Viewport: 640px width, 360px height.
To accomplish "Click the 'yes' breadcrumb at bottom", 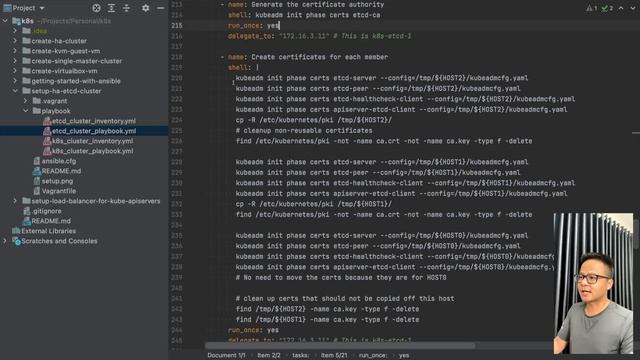I will point(404,356).
